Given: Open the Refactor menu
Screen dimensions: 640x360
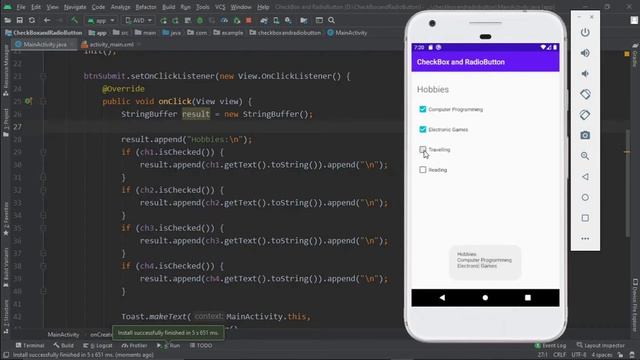Looking at the screenshot, I should (146, 7).
